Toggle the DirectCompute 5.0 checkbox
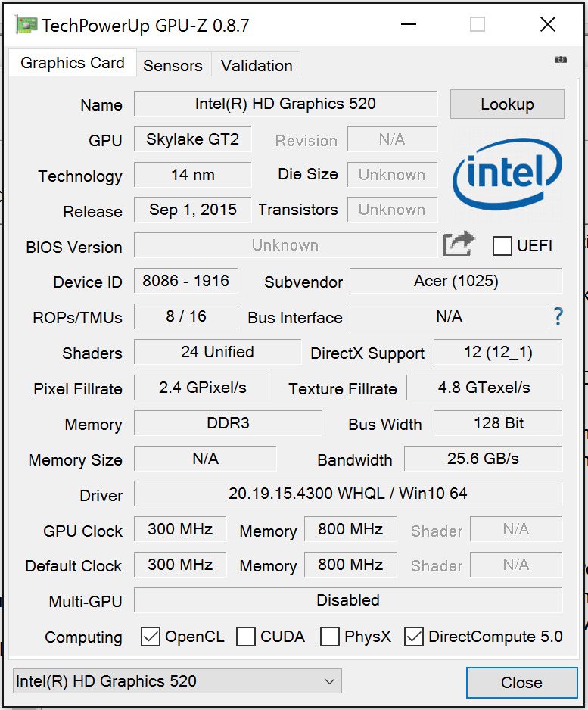 414,637
